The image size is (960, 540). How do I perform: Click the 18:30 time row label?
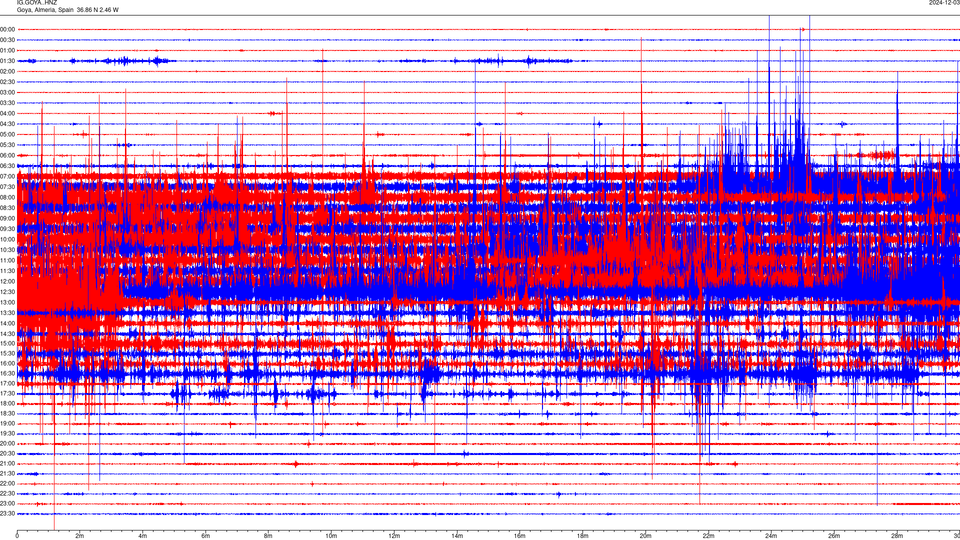point(8,413)
